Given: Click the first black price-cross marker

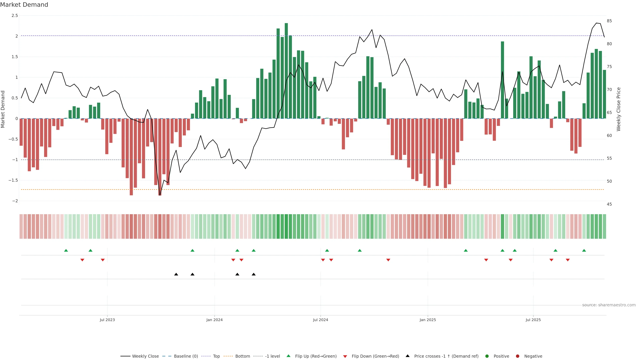Looking at the screenshot, I should pyautogui.click(x=176, y=274).
